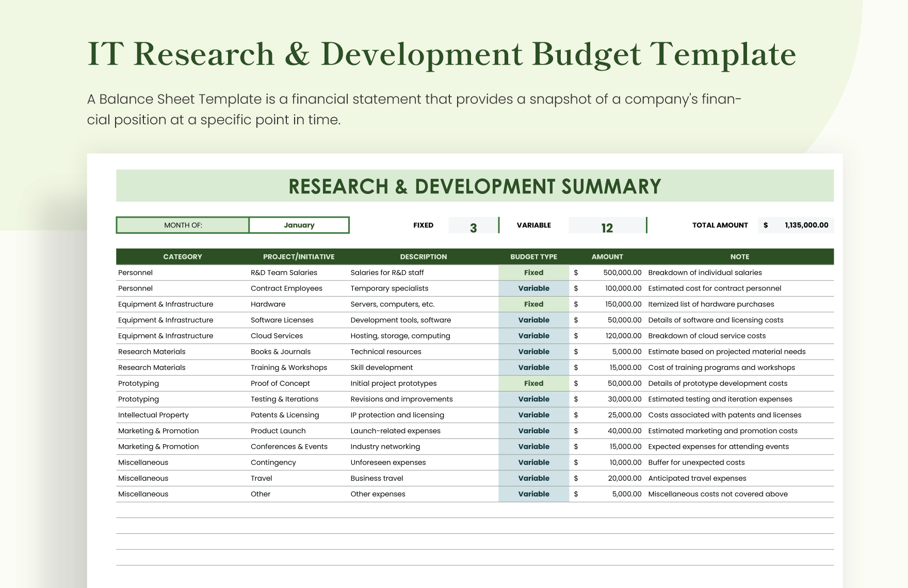Click the Cloud Services project cell
908x588 pixels.
coord(277,336)
